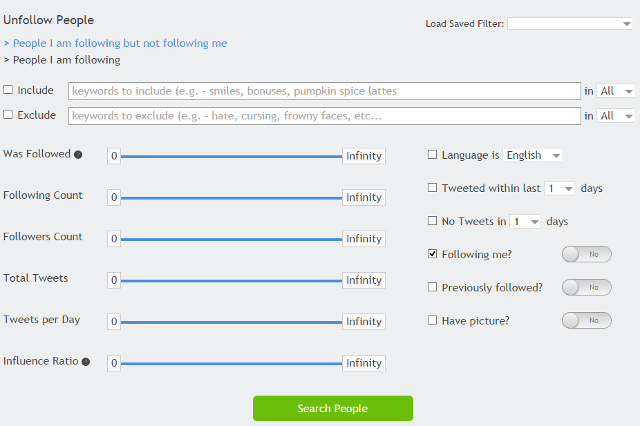Screen dimensions: 640x426
Task: Click the Followers Count Infinity maximum box
Action: [364, 239]
